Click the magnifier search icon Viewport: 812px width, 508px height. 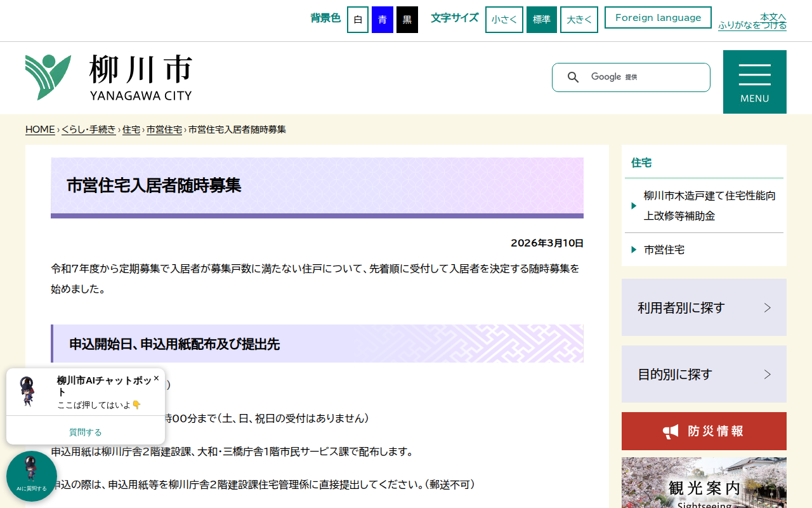click(573, 77)
